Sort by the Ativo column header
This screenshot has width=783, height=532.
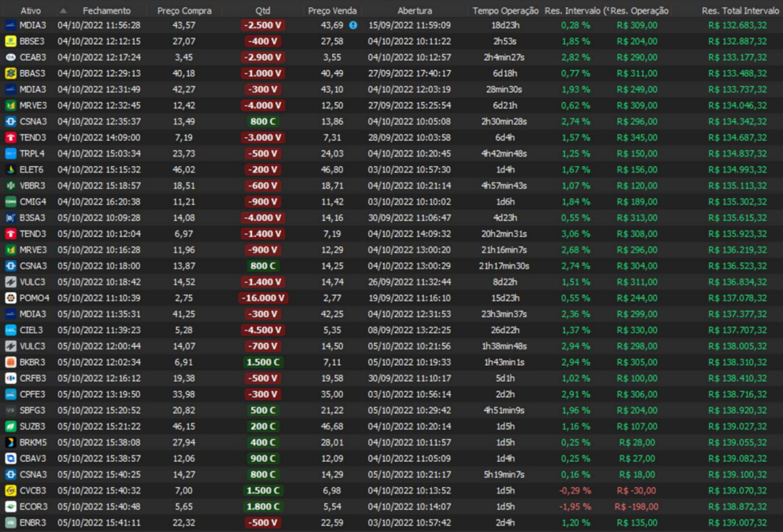click(x=31, y=11)
